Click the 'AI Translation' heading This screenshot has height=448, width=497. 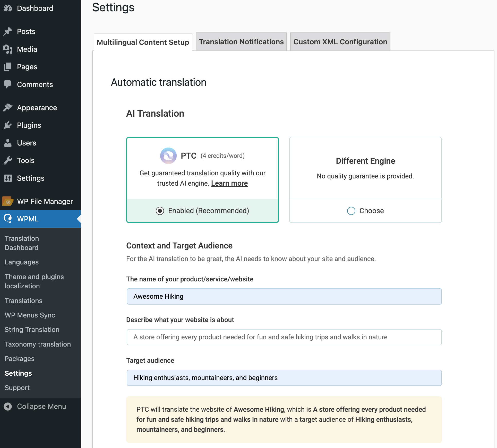click(x=155, y=114)
